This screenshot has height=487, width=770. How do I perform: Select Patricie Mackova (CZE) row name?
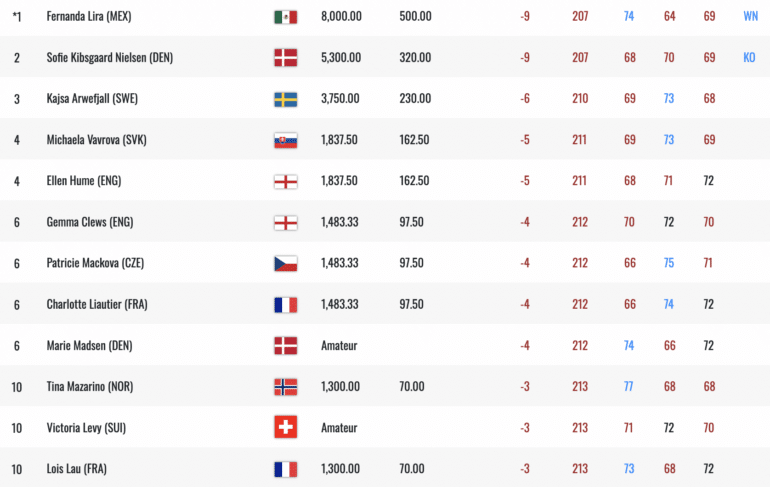[95, 263]
